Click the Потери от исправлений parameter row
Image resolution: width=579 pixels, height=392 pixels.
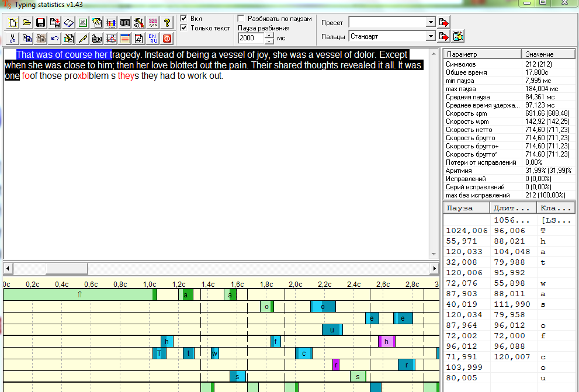click(509, 162)
